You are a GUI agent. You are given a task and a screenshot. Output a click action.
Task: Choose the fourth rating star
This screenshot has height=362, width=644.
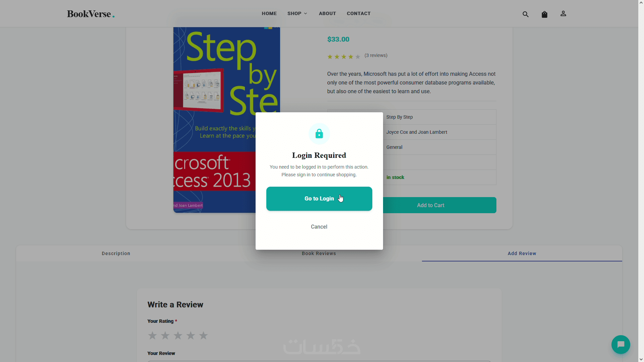(x=191, y=335)
